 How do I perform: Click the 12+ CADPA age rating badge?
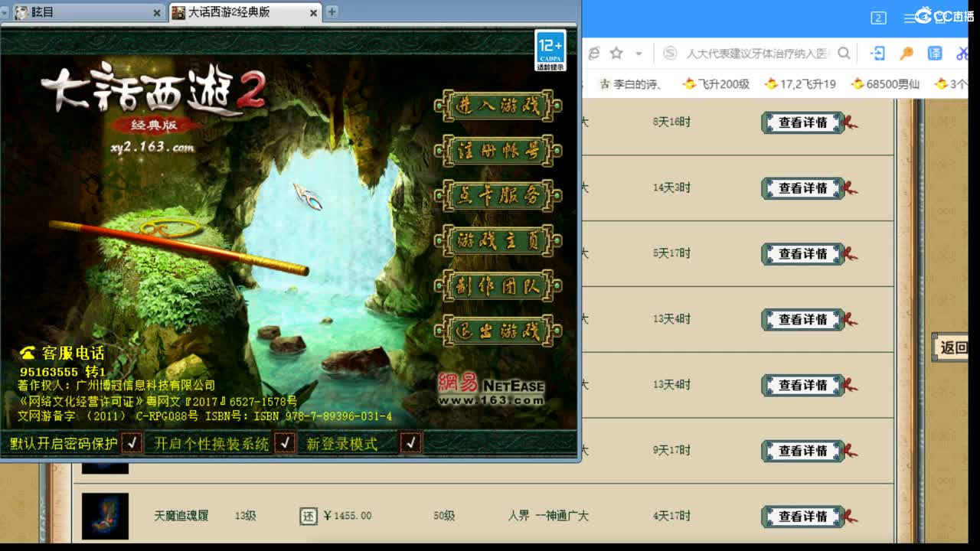tap(550, 51)
